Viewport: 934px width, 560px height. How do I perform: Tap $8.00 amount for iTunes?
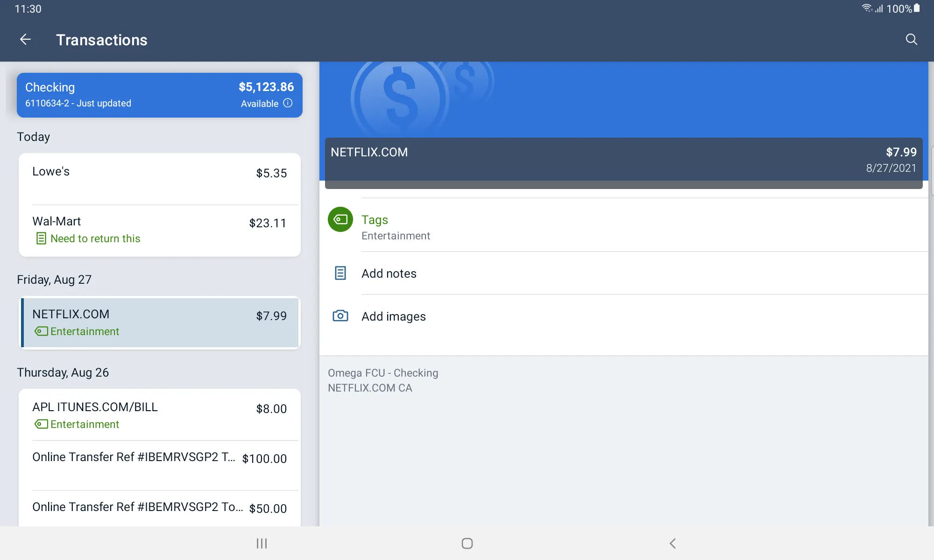point(271,409)
